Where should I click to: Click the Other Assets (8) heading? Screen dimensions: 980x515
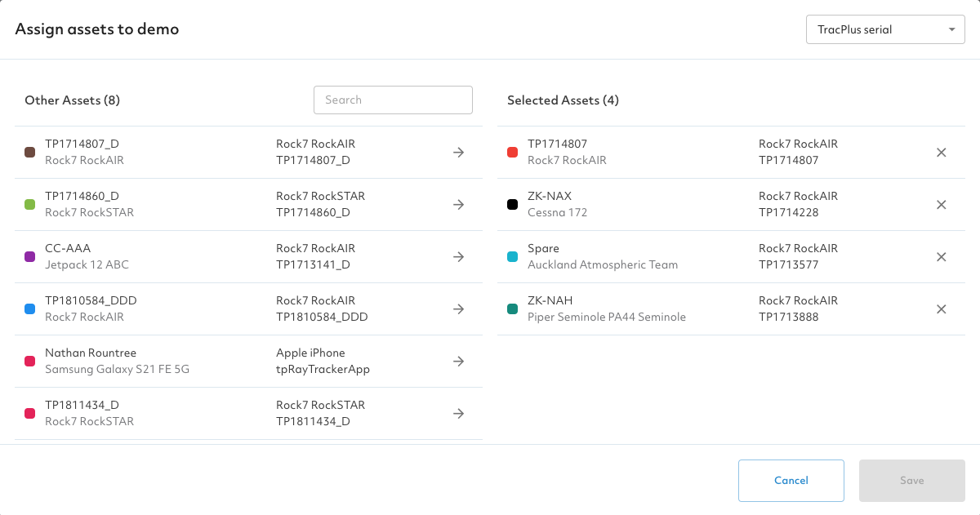[73, 100]
